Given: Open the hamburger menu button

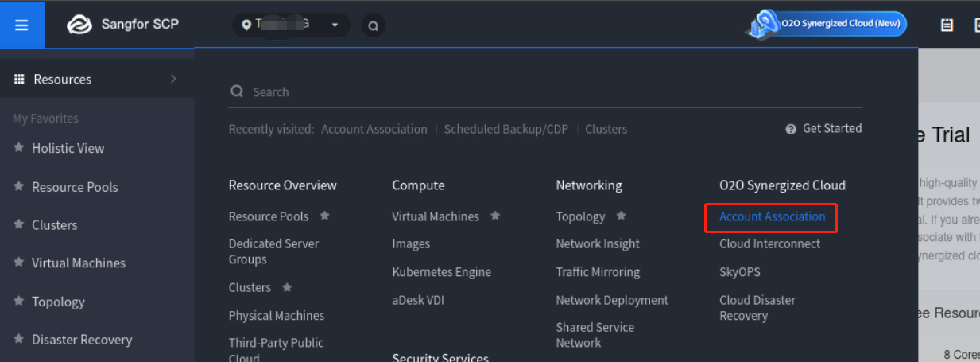Looking at the screenshot, I should coord(22,25).
